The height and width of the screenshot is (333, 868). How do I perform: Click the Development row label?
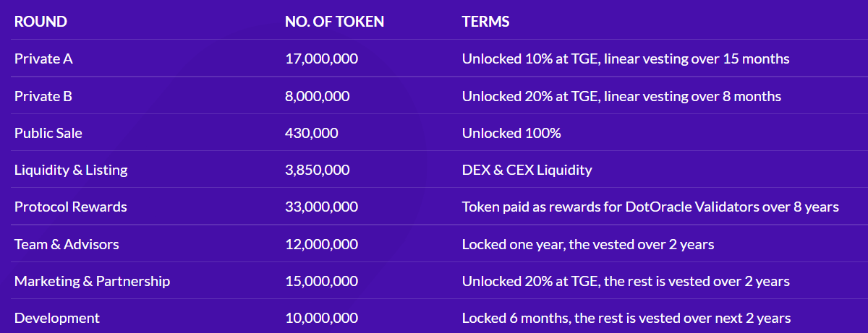[57, 318]
